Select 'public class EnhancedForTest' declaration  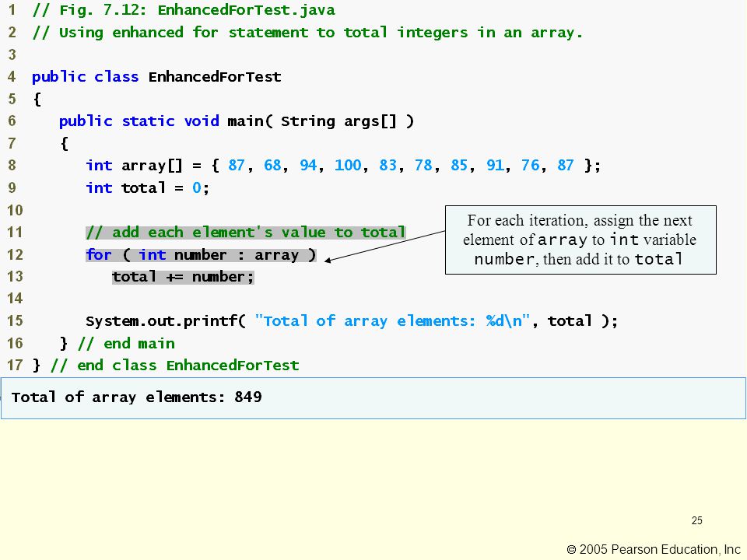(x=156, y=77)
